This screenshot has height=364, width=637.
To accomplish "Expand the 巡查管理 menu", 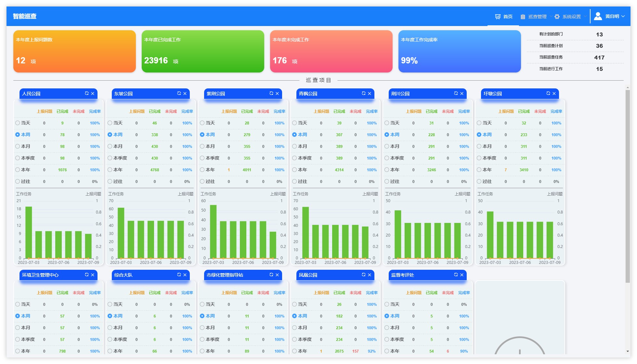I will coord(537,17).
